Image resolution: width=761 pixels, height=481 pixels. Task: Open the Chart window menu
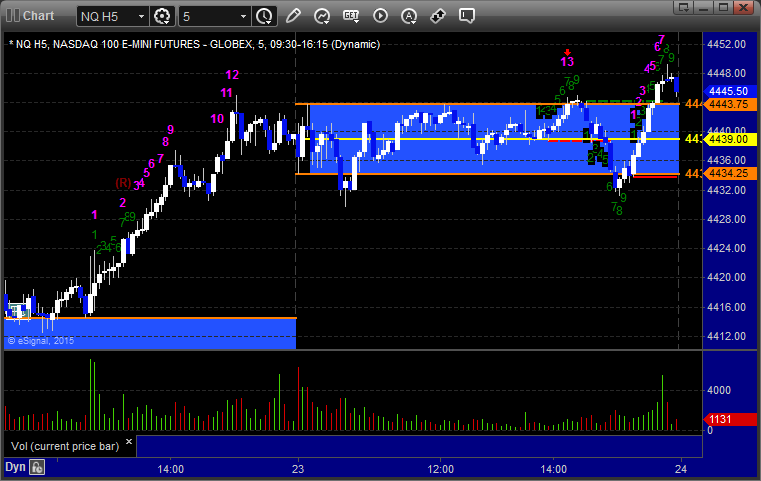tap(32, 16)
